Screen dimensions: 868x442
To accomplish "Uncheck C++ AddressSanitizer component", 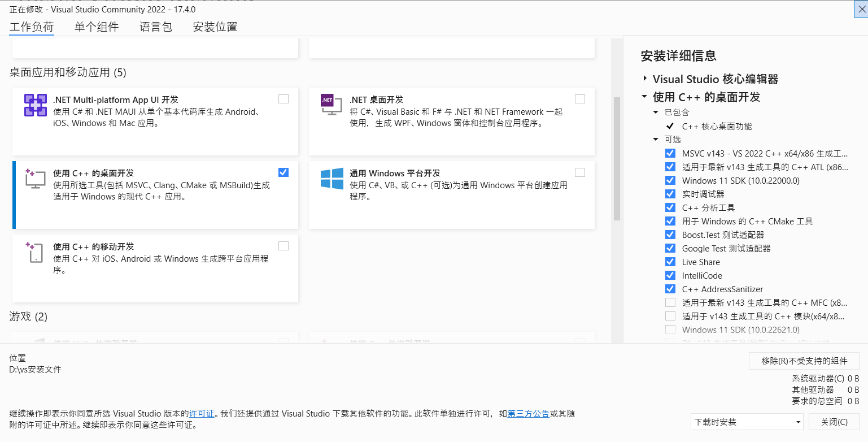I will coord(670,288).
